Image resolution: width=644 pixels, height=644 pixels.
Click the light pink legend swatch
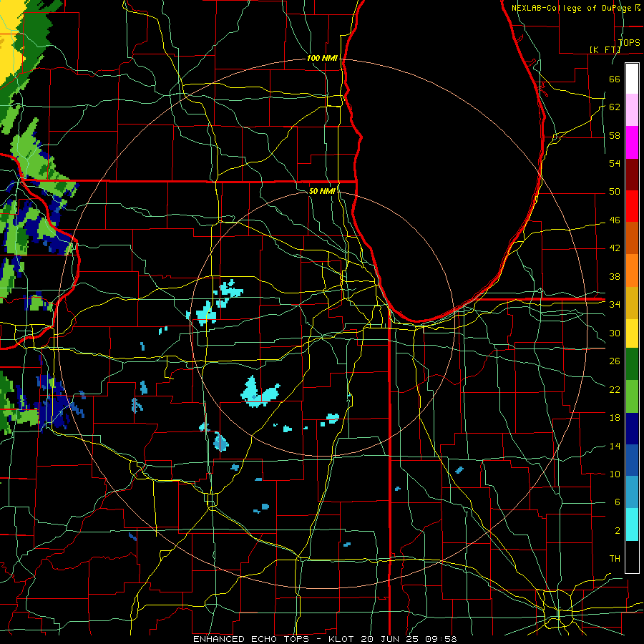tap(632, 110)
